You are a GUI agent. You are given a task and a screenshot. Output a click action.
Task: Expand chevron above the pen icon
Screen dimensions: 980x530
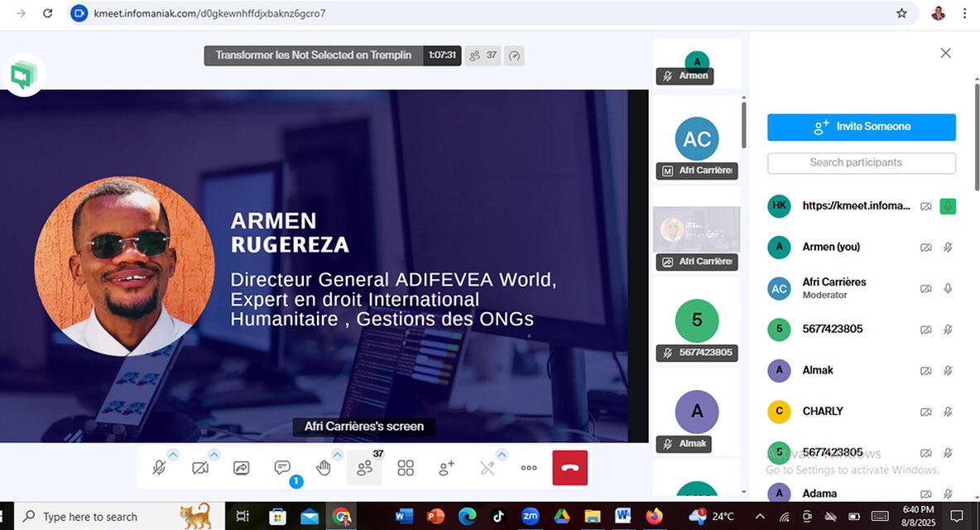coord(502,455)
